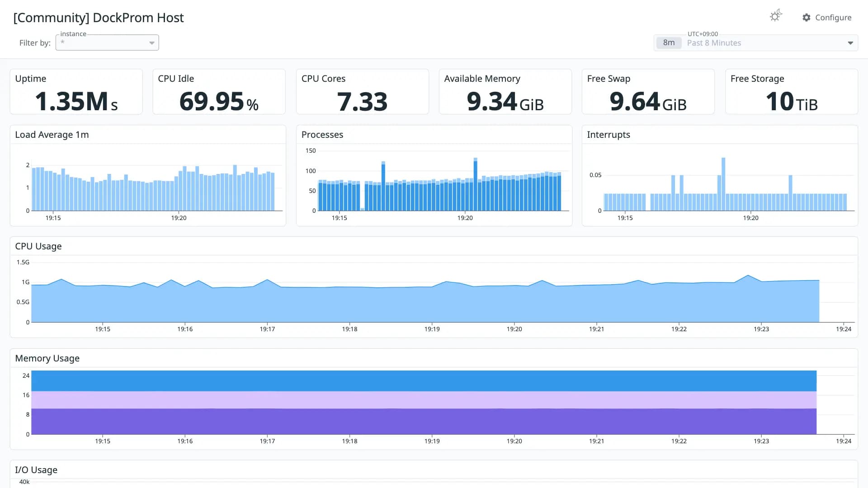
Task: Click the 19:20 tick label in CPU Usage chart
Action: point(514,329)
